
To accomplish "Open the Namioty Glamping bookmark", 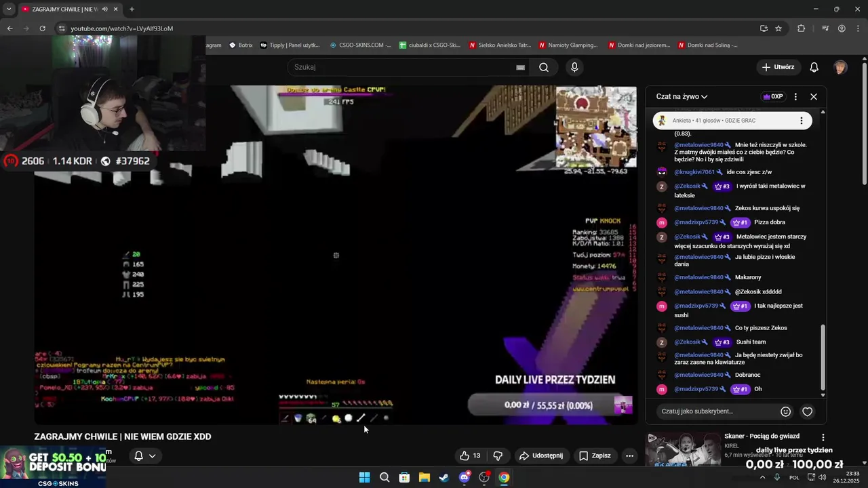I will (568, 45).
